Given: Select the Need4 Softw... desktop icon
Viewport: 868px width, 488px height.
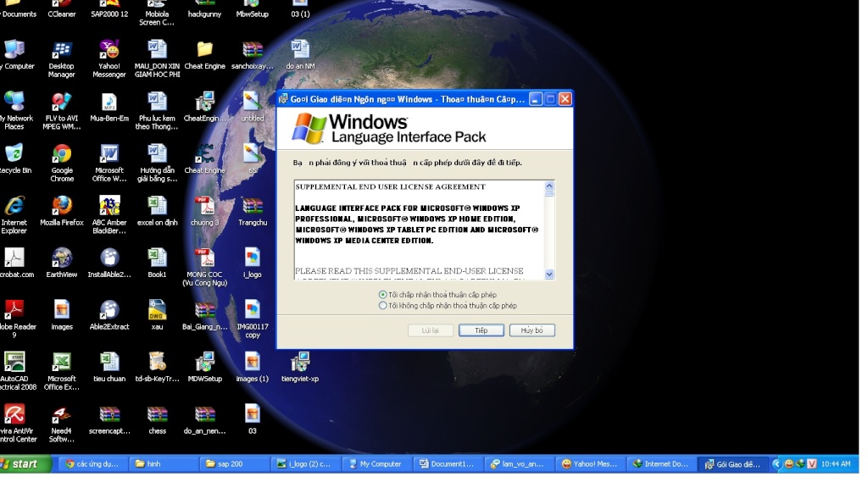Looking at the screenshot, I should click(x=61, y=424).
